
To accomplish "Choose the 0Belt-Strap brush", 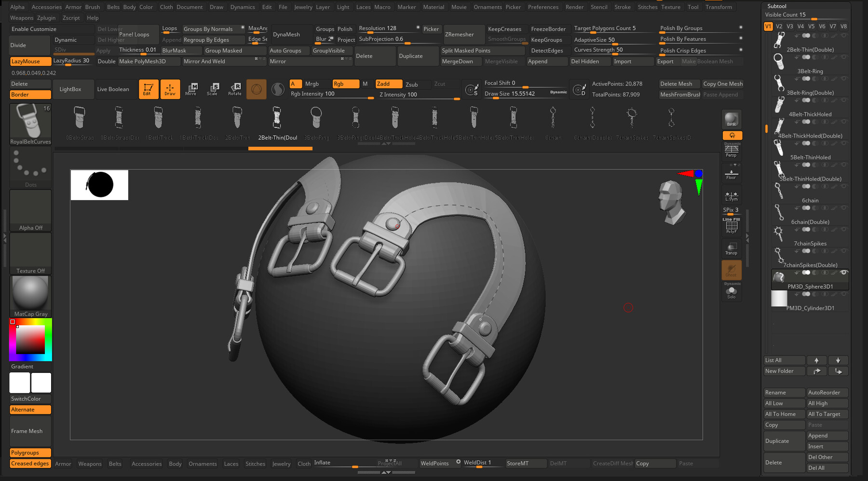I will tap(80, 124).
